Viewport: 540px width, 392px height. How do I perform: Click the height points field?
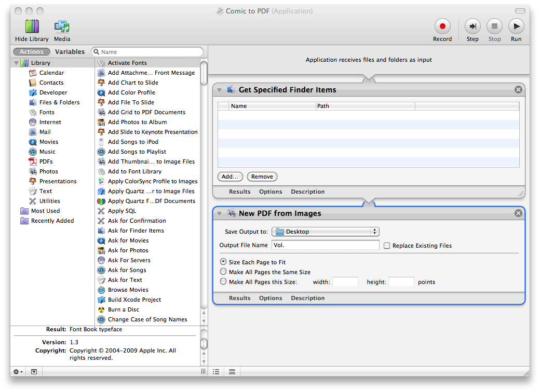pyautogui.click(x=401, y=282)
